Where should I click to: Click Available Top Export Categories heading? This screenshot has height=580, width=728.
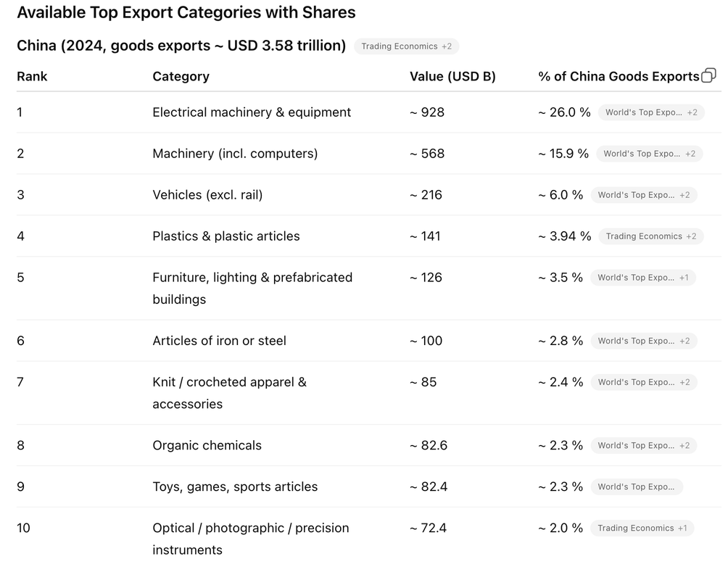click(186, 12)
